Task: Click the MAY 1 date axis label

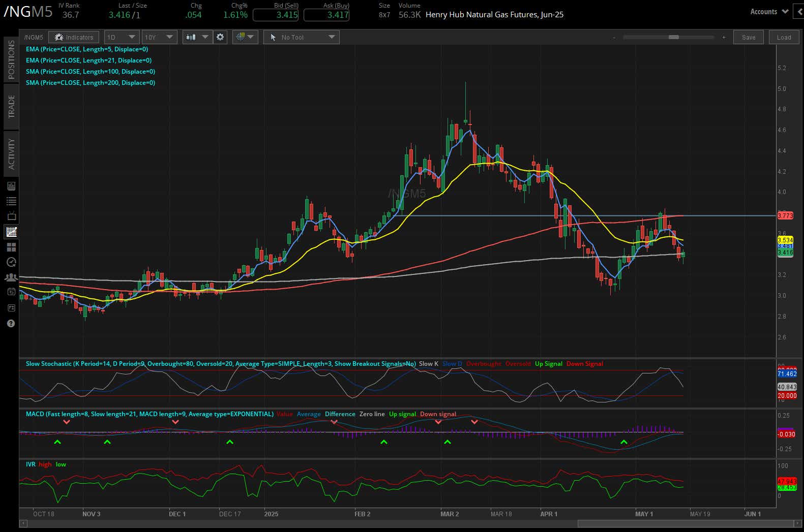Action: coord(644,514)
